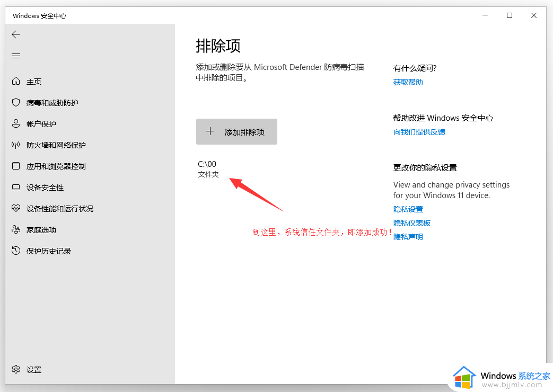This screenshot has width=553, height=392.
Task: Click the home icon in sidebar
Action: pyautogui.click(x=16, y=81)
